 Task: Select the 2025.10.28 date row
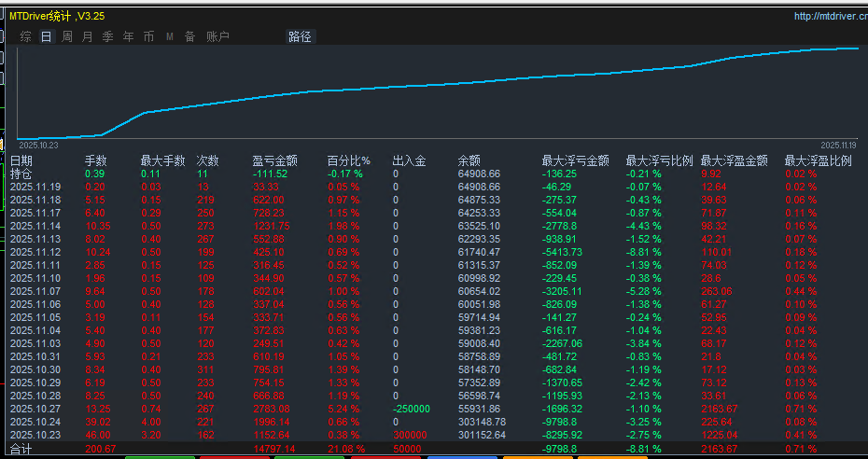pos(35,396)
